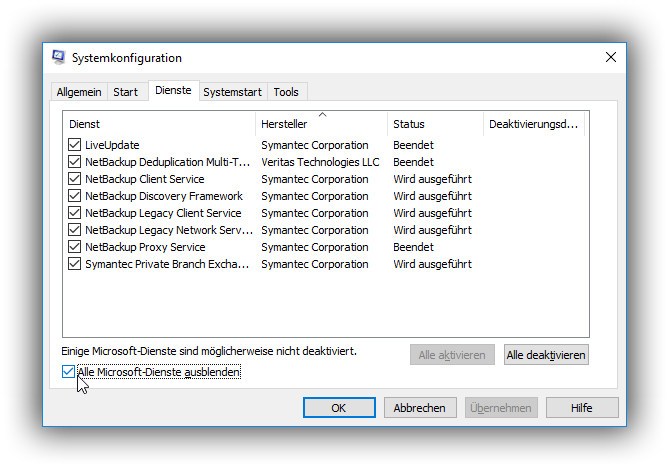Sort by the Hersteller column header
Screen dimensions: 669x469
(x=322, y=124)
